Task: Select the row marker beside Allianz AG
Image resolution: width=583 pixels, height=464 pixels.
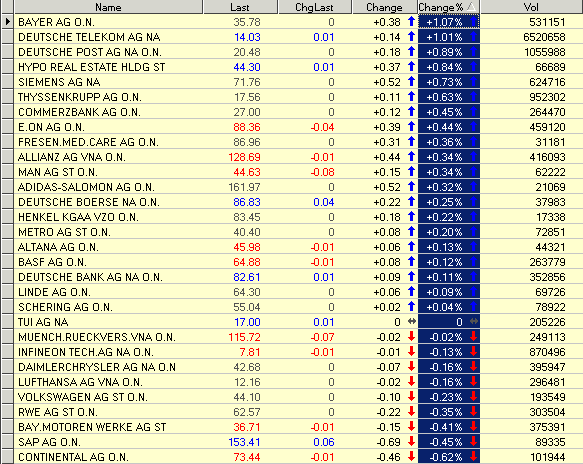Action: tap(7, 157)
